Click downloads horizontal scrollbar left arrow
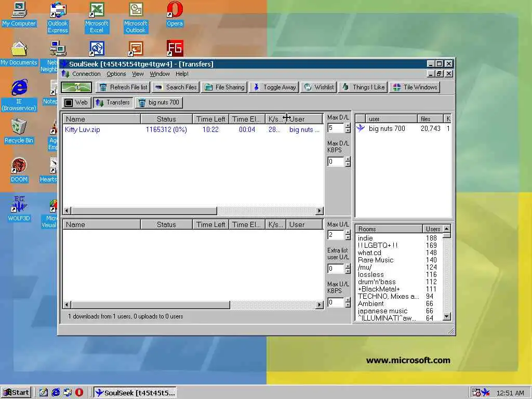532x399 pixels. click(x=67, y=211)
